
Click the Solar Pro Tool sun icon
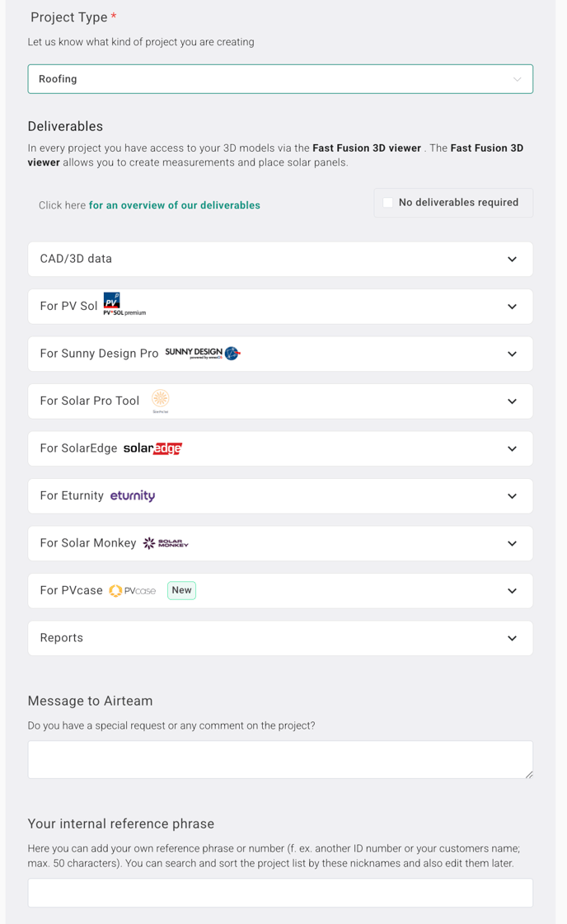click(161, 401)
